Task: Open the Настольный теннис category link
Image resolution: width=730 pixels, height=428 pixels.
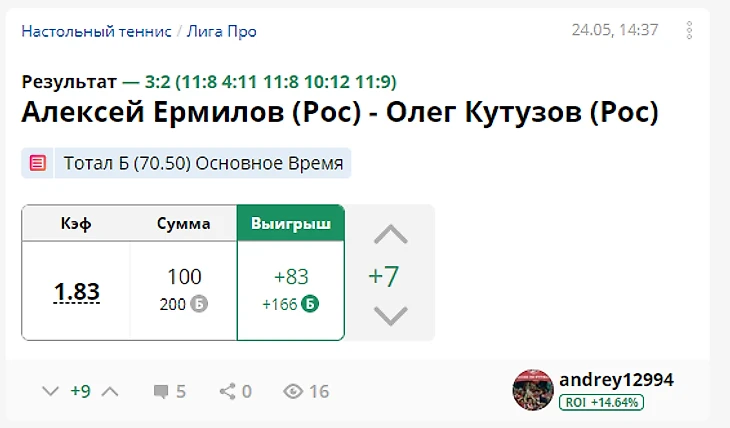Action: pyautogui.click(x=96, y=31)
